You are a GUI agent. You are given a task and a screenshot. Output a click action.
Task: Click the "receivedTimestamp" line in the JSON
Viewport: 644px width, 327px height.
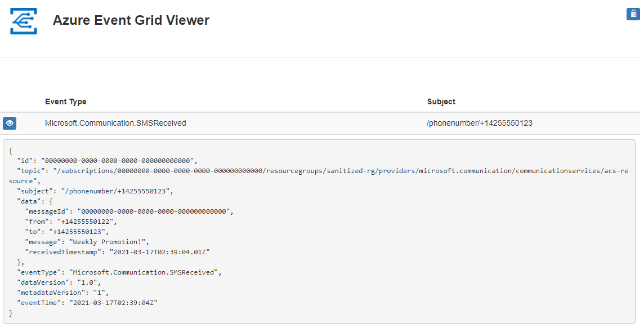click(118, 251)
